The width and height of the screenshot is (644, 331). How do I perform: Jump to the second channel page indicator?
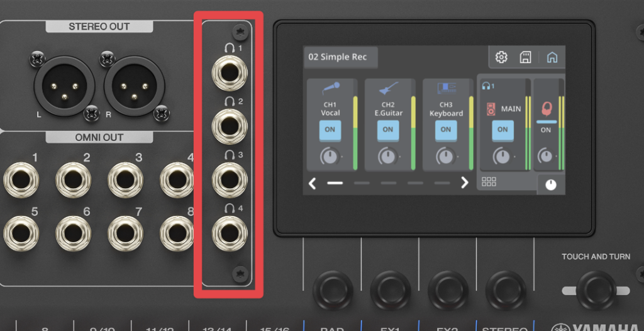(x=362, y=183)
